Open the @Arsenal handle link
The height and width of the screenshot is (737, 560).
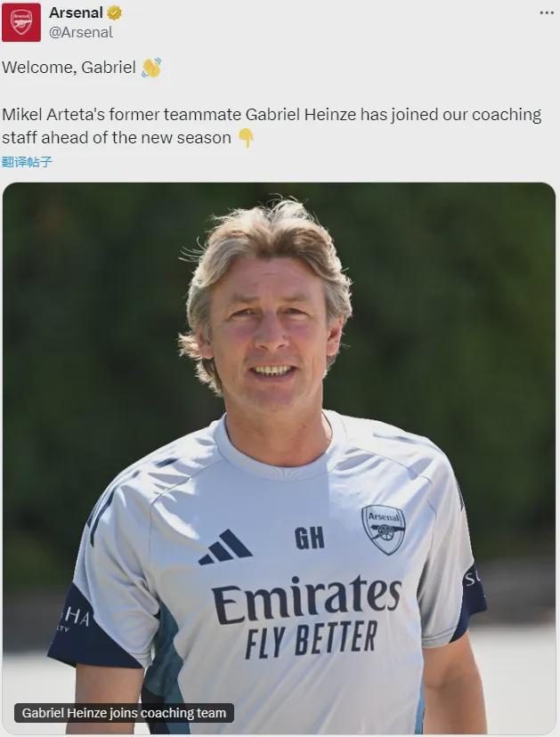tap(81, 32)
